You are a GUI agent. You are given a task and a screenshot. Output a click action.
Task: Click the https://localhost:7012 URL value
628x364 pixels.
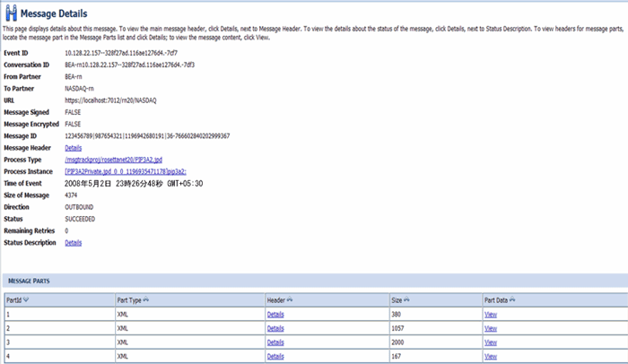[110, 100]
